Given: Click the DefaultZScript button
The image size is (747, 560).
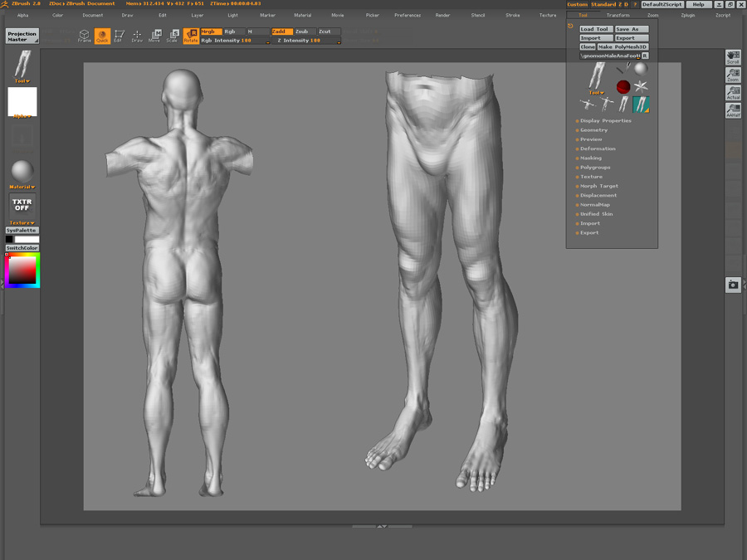Looking at the screenshot, I should pos(662,4).
